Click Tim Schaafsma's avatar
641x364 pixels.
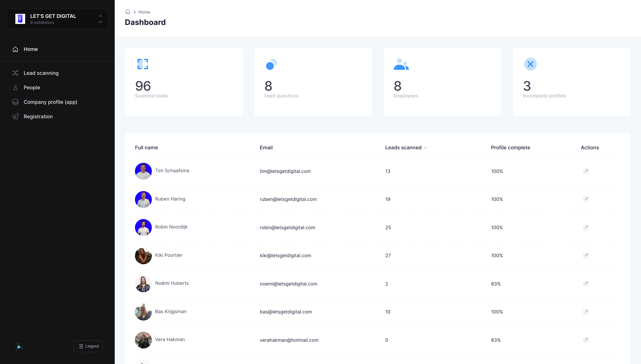point(143,171)
